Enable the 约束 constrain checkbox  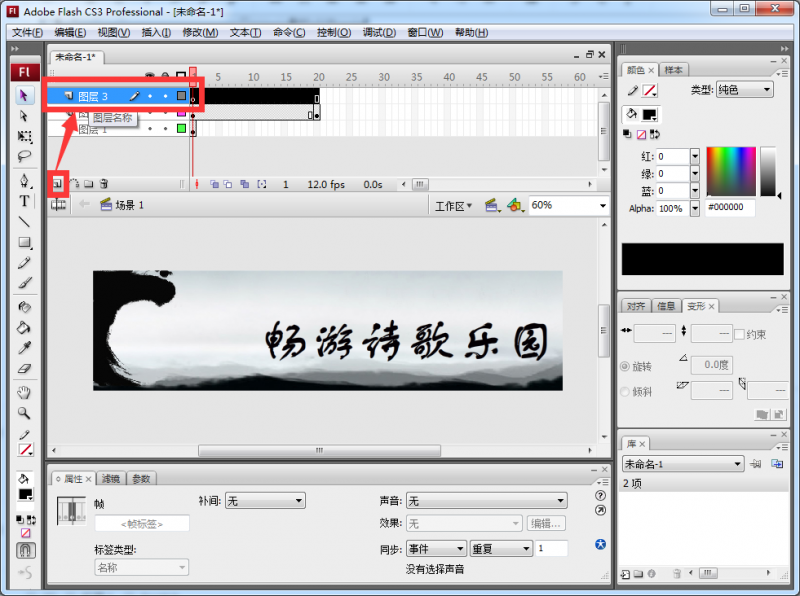[739, 335]
